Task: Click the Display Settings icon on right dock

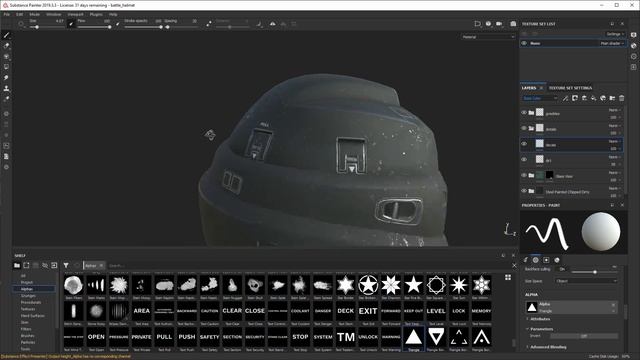Action: click(x=633, y=35)
